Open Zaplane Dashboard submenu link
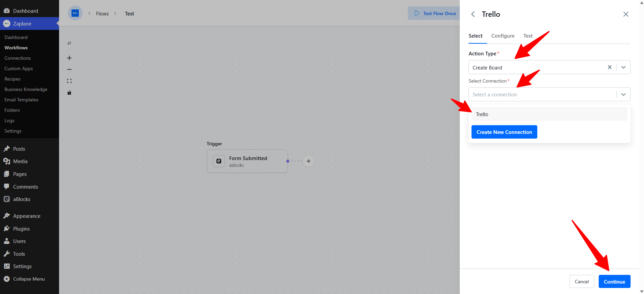 point(16,37)
